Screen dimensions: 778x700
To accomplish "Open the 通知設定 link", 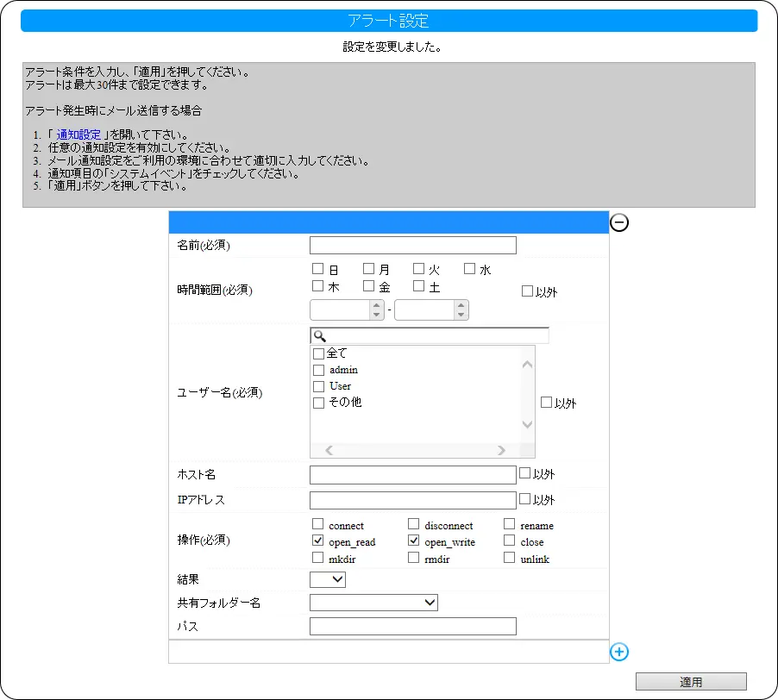I will tap(78, 135).
